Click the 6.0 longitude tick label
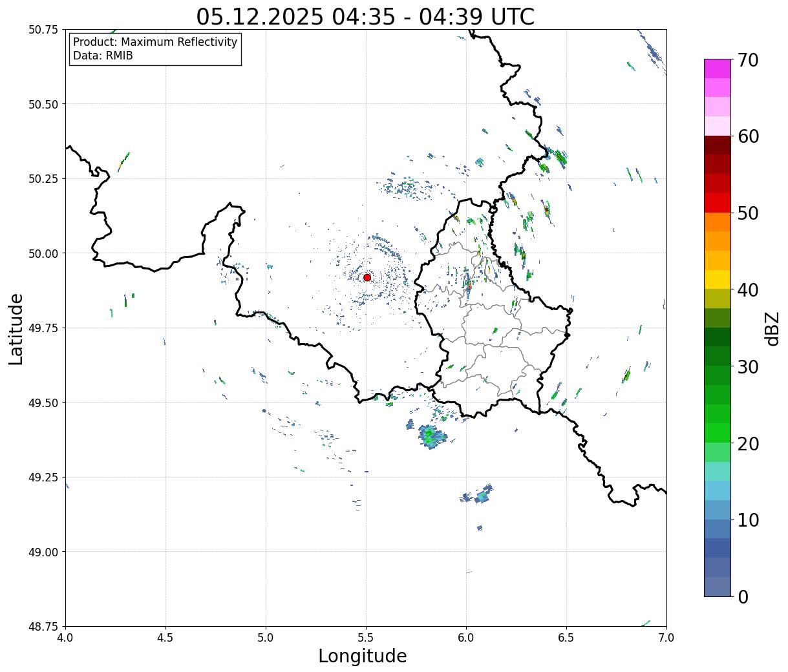788x672 pixels. [x=466, y=637]
